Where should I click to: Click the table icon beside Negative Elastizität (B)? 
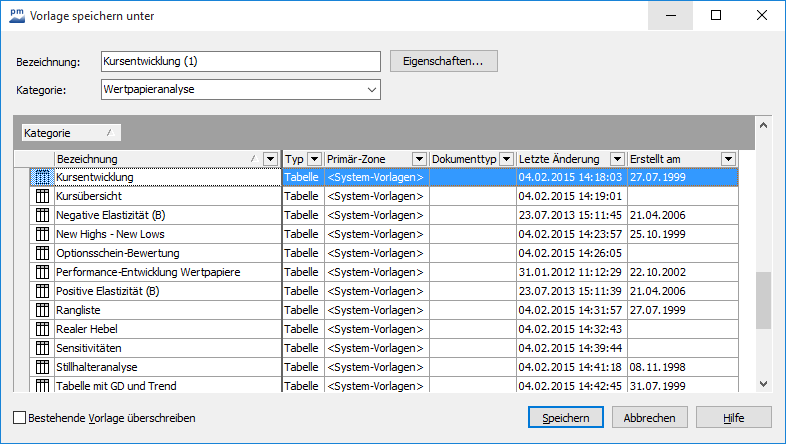click(x=42, y=215)
